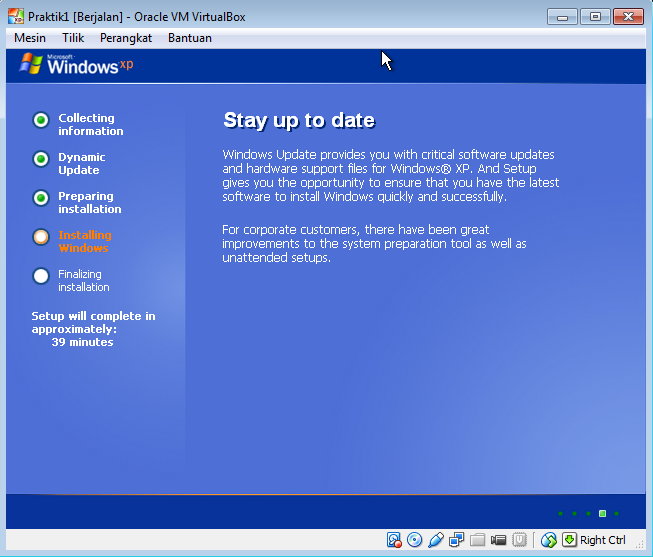This screenshot has width=653, height=557.
Task: Click the network adapters status icon
Action: point(456,540)
